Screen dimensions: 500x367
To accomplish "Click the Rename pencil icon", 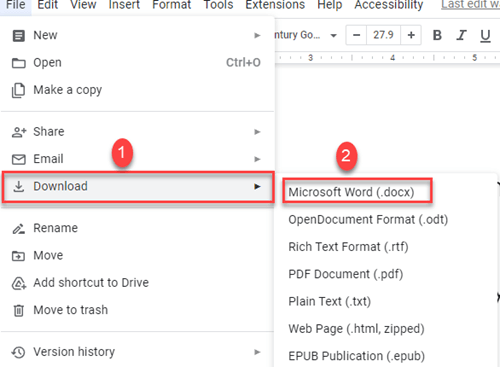I will pos(19,229).
